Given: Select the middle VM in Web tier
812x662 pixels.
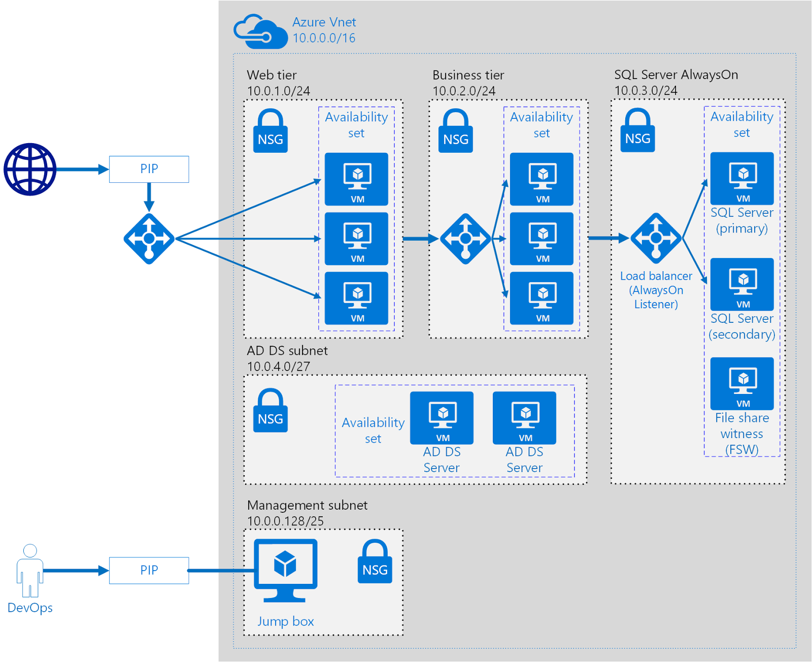Looking at the screenshot, I should pos(356,239).
